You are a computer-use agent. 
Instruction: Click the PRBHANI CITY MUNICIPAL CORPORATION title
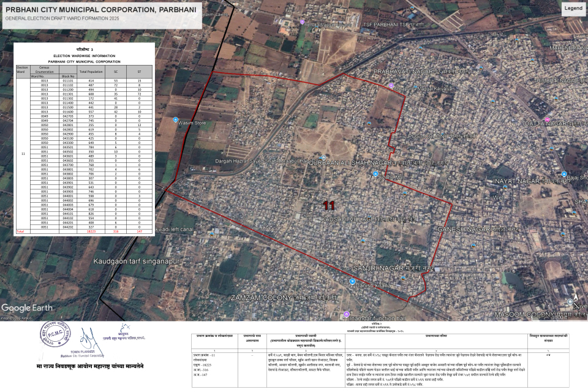(x=101, y=10)
